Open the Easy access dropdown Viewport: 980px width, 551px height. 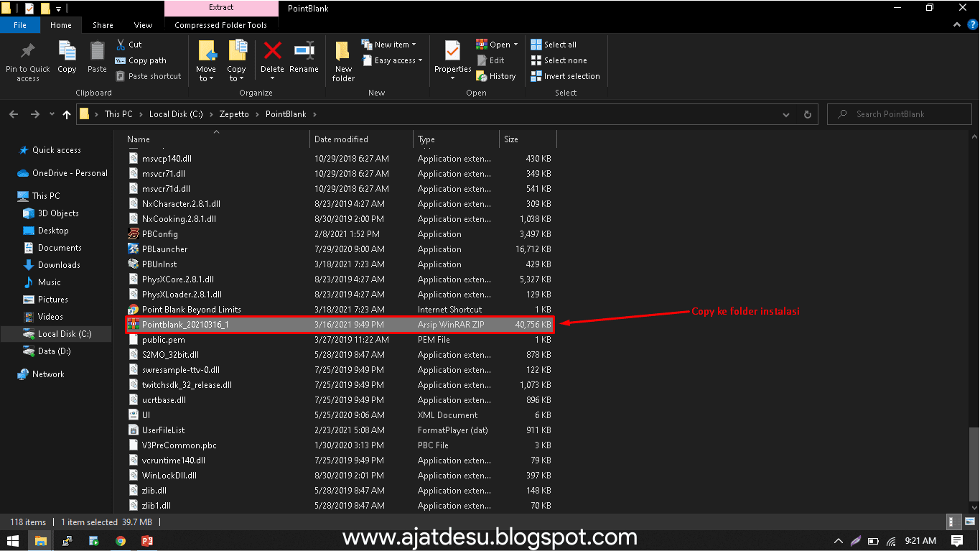[392, 60]
